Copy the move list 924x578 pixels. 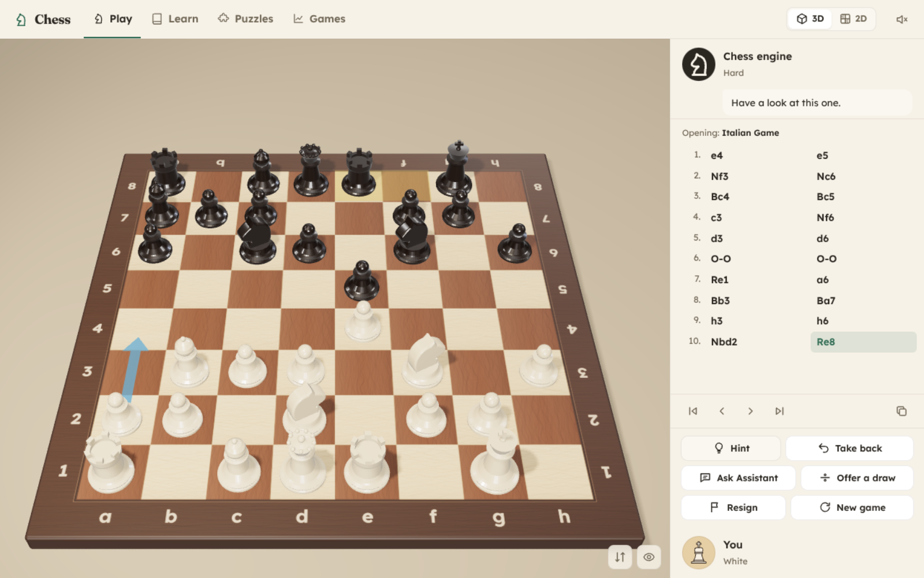coord(901,411)
